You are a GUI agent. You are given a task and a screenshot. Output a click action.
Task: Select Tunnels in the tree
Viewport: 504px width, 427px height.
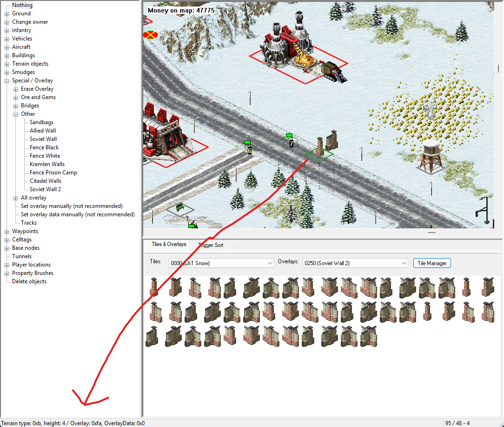point(22,256)
